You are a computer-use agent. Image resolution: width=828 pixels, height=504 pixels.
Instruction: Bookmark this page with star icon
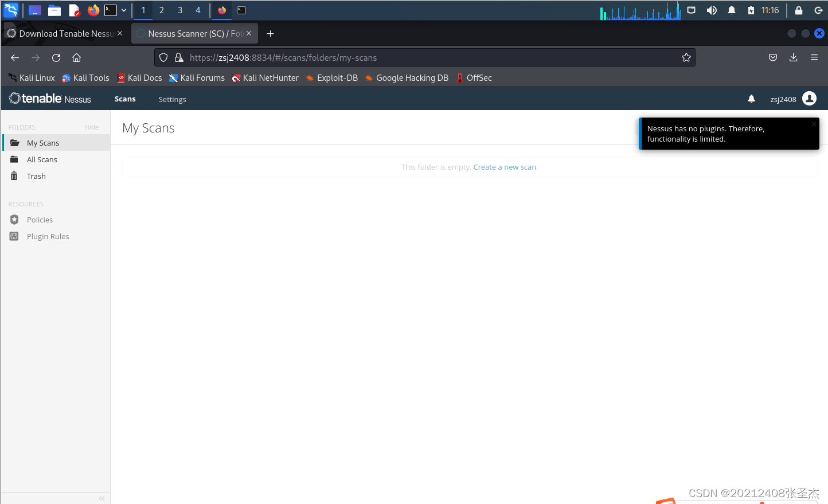(686, 57)
